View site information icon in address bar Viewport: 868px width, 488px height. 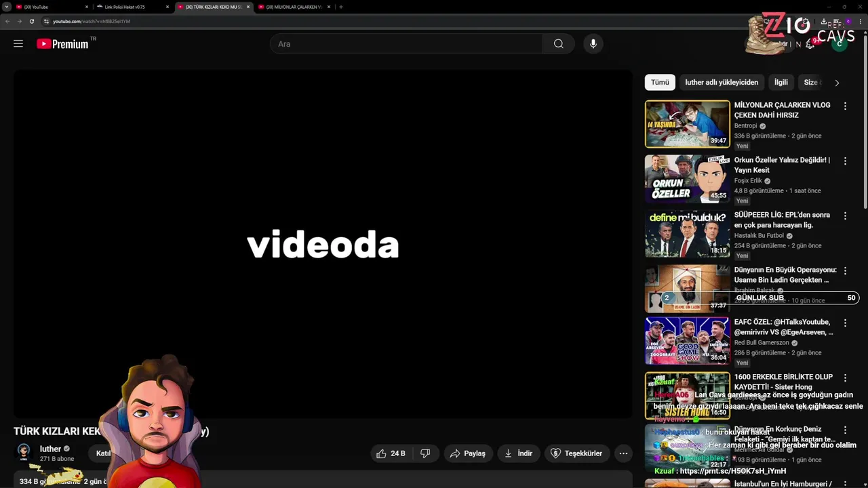(46, 21)
